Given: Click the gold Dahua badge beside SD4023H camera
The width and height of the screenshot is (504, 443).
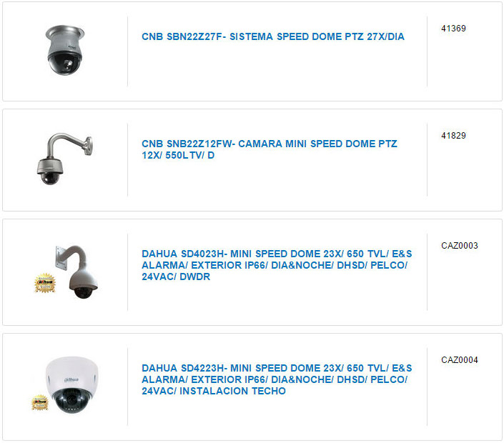Looking at the screenshot, I should 45,283.
